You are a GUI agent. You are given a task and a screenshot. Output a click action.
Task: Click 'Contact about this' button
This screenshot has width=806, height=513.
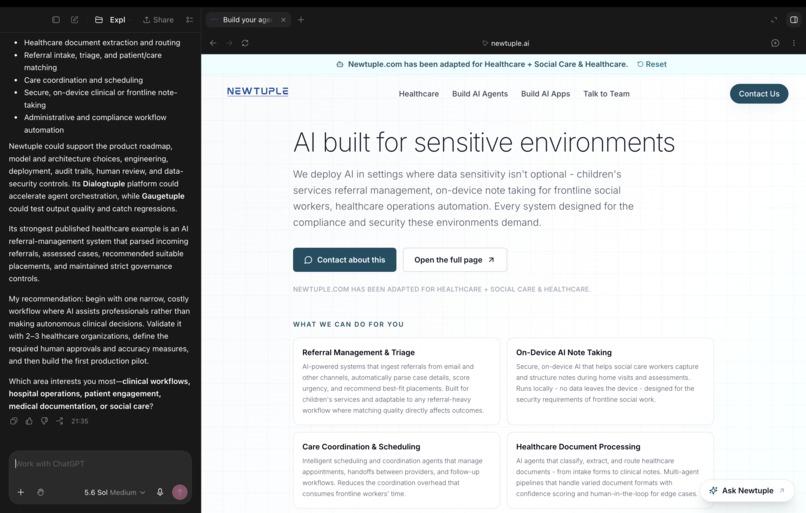coord(344,260)
